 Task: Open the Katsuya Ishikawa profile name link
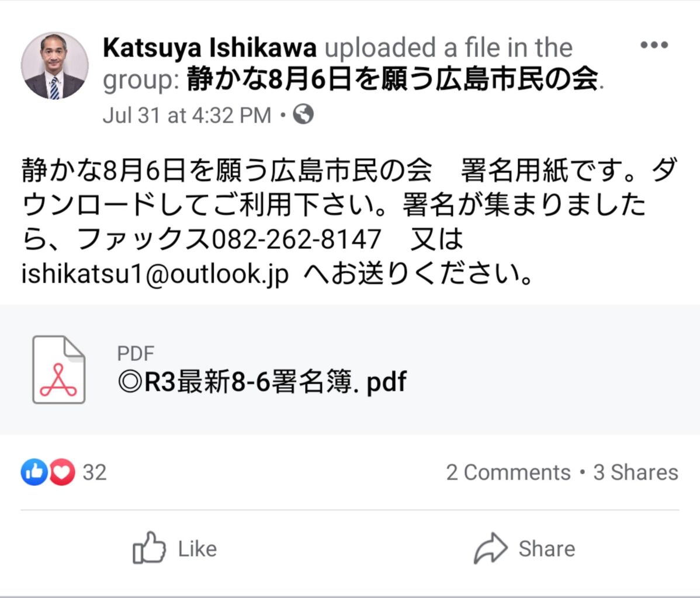210,48
